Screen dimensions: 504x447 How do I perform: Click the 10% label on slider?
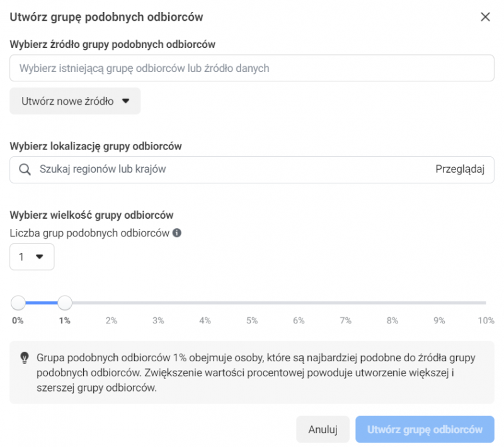[486, 320]
